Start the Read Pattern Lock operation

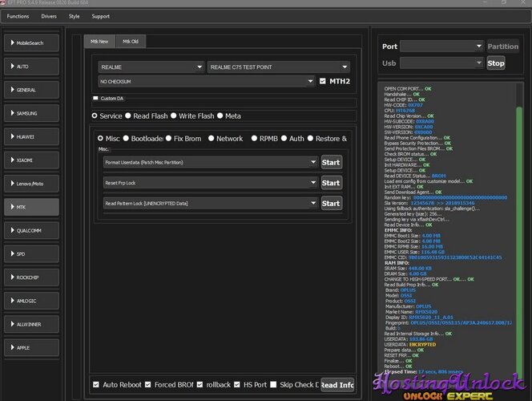click(x=331, y=203)
